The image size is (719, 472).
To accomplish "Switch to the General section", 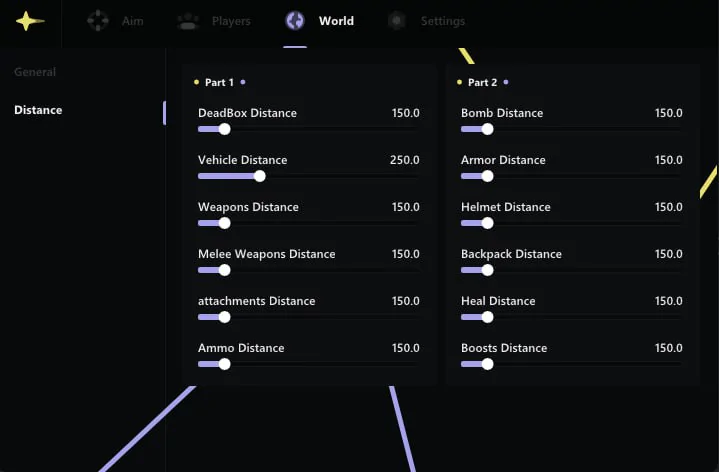I will [x=35, y=72].
